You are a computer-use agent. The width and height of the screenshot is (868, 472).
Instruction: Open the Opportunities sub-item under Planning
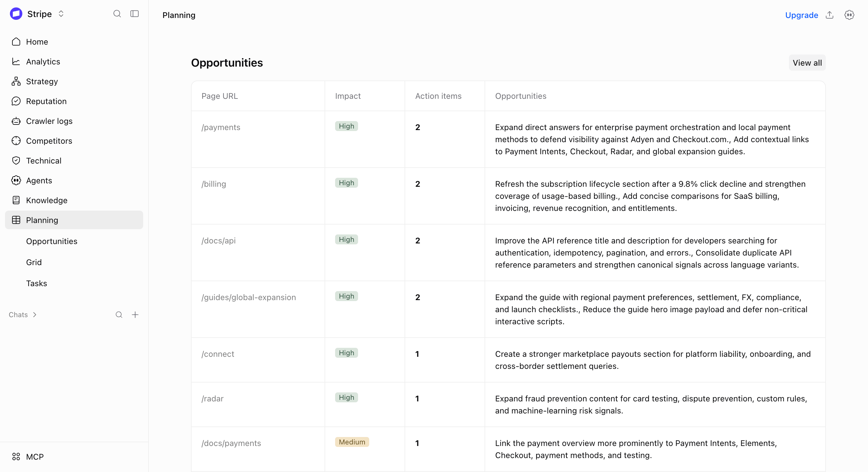[51, 241]
